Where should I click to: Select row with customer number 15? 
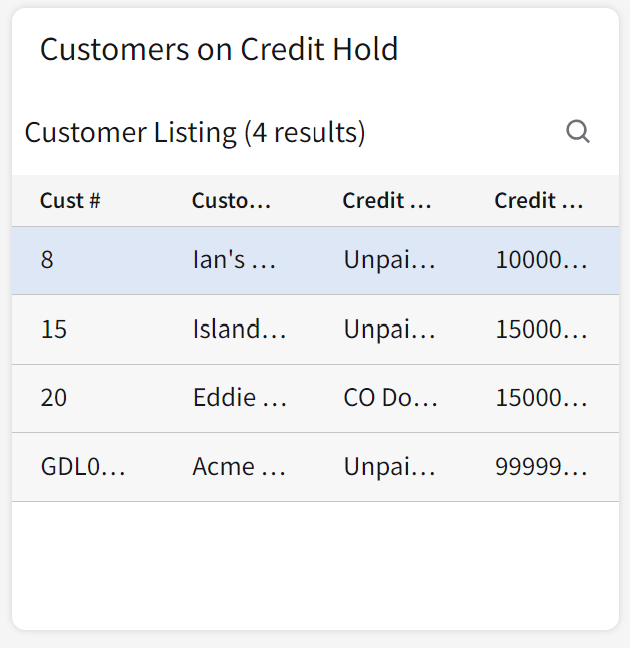click(x=54, y=329)
